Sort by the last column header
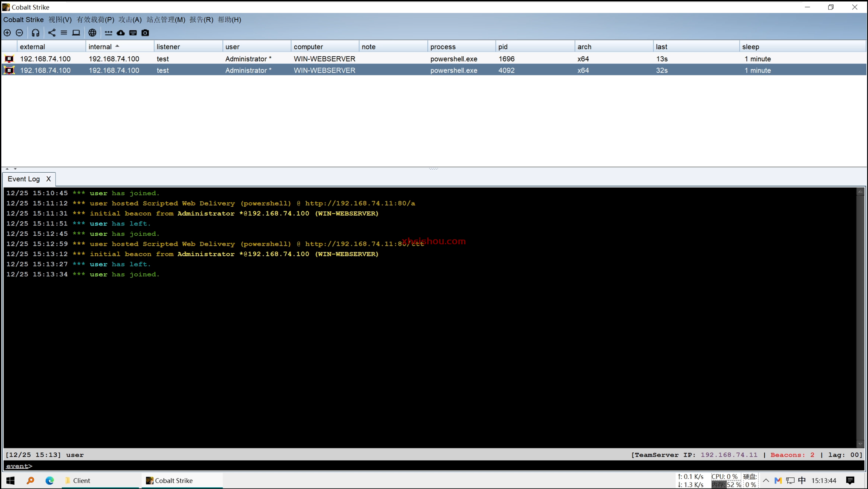 click(x=696, y=47)
